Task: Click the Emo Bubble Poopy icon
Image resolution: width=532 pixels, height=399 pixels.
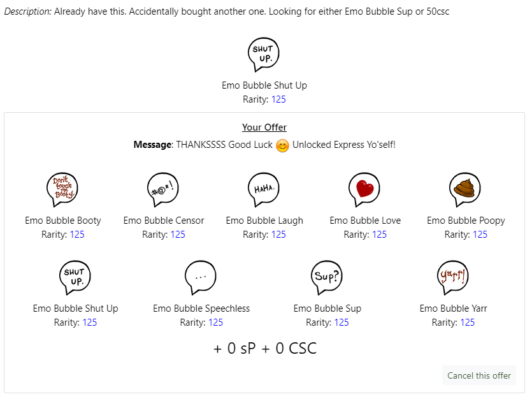Action: 465,189
